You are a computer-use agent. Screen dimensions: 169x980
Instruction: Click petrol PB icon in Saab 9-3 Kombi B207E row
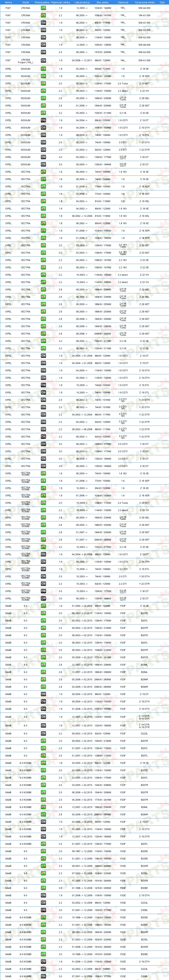[x=43, y=770]
